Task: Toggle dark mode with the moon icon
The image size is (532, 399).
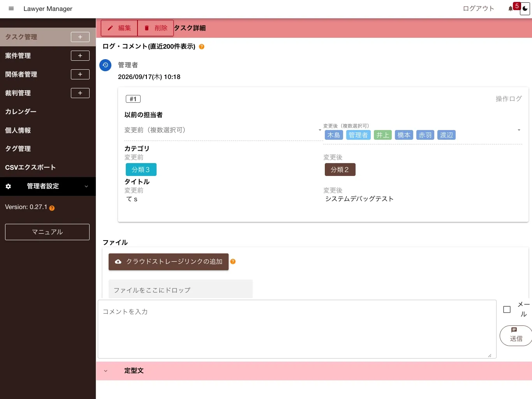Action: pyautogui.click(x=525, y=9)
